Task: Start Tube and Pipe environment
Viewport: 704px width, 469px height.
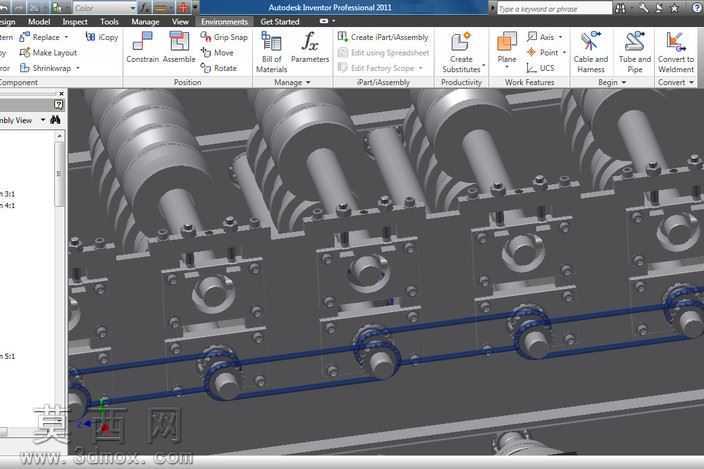Action: pyautogui.click(x=634, y=52)
